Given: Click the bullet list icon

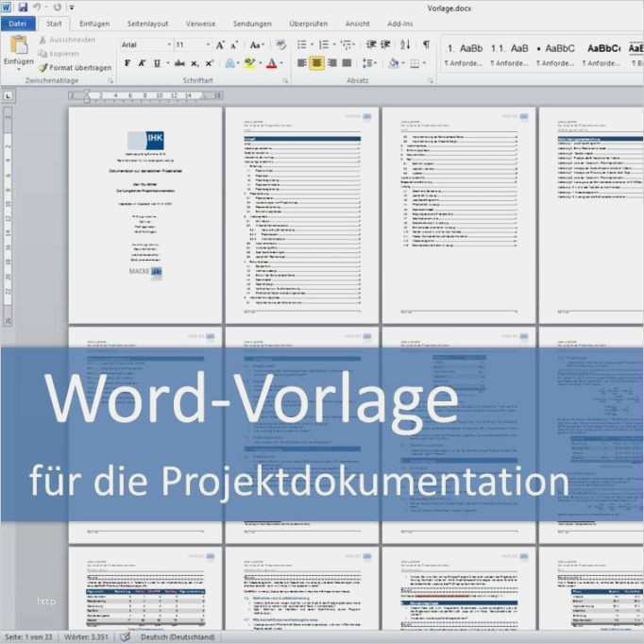Looking at the screenshot, I should tap(302, 44).
